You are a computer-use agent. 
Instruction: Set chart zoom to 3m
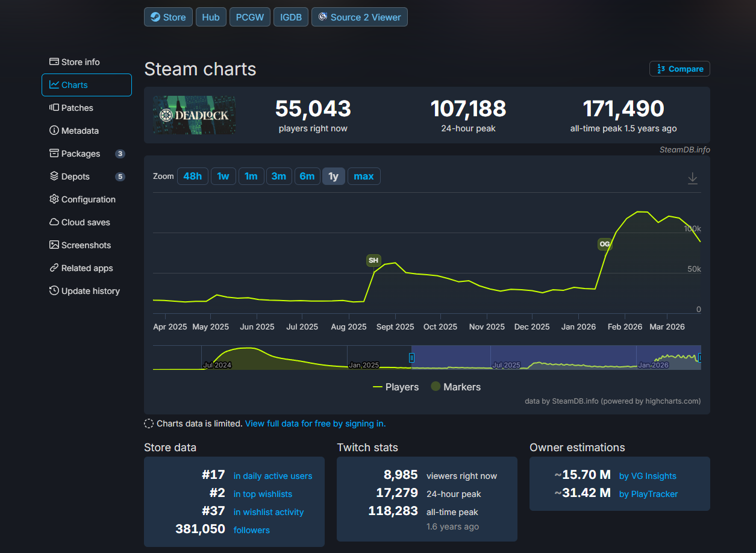[279, 177]
